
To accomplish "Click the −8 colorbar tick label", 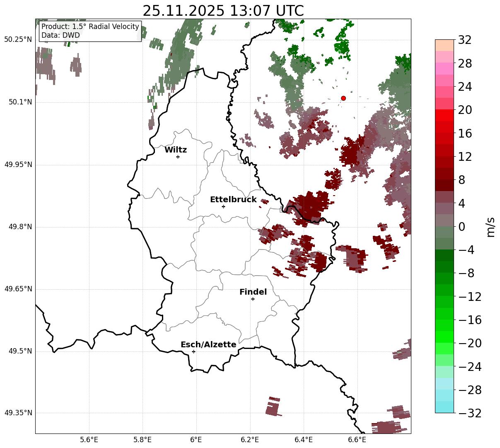I will (466, 274).
